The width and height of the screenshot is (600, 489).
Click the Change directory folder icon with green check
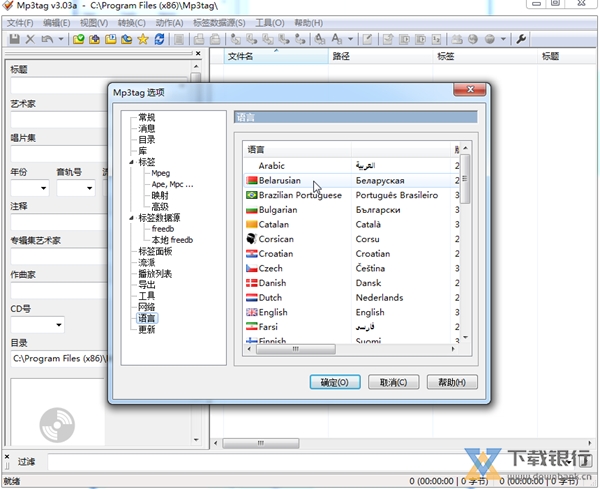(x=78, y=39)
